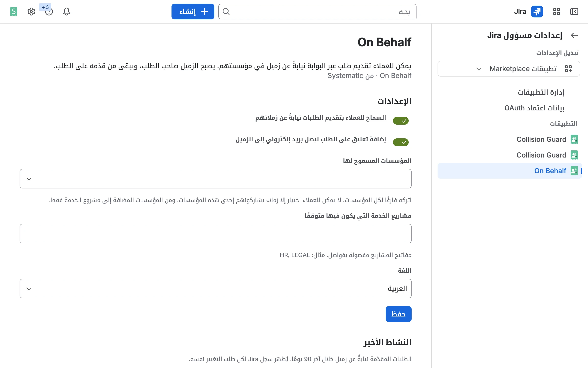Open the notifications bell

pos(66,12)
